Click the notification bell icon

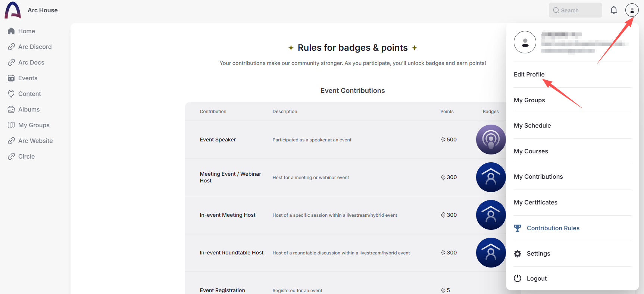[x=614, y=10]
